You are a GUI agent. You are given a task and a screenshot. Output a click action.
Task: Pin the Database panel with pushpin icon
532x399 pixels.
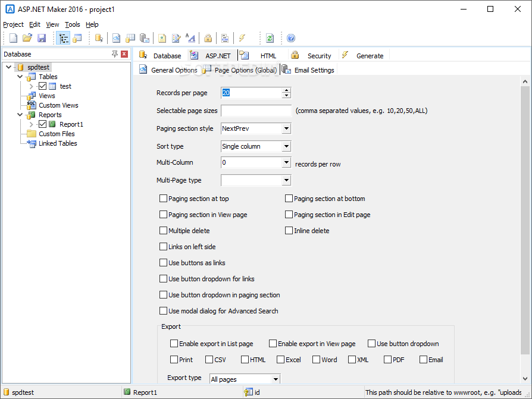click(115, 54)
